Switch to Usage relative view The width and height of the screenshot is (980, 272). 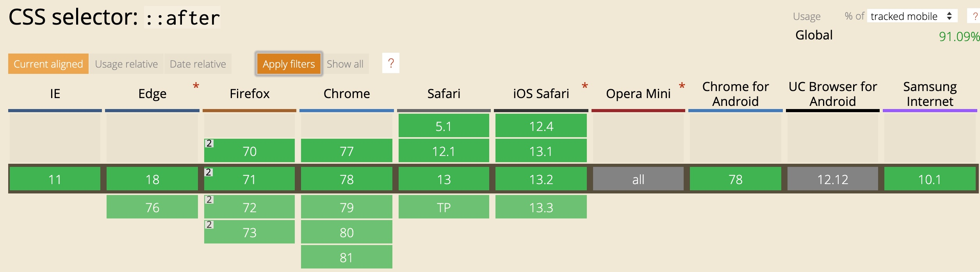tap(127, 64)
